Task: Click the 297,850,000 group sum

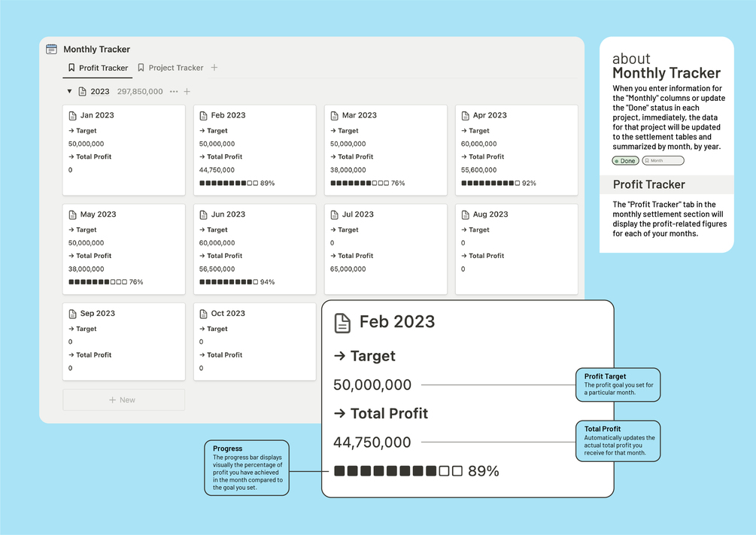Action: click(x=140, y=92)
